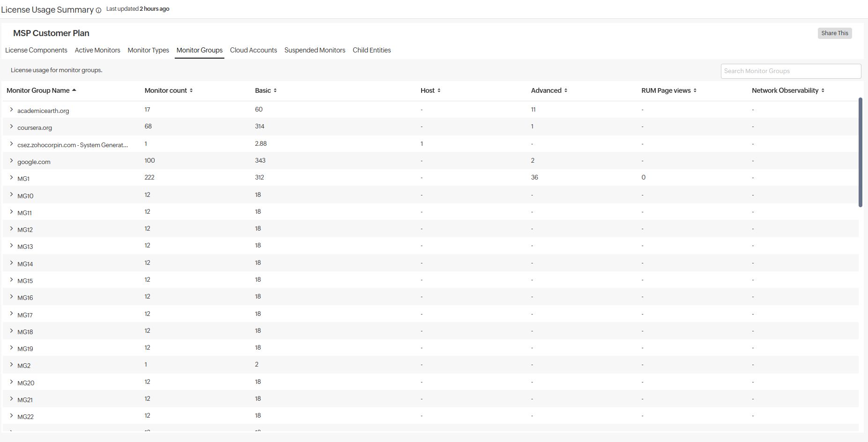Switch to License Components tab
The image size is (868, 442).
click(x=36, y=50)
